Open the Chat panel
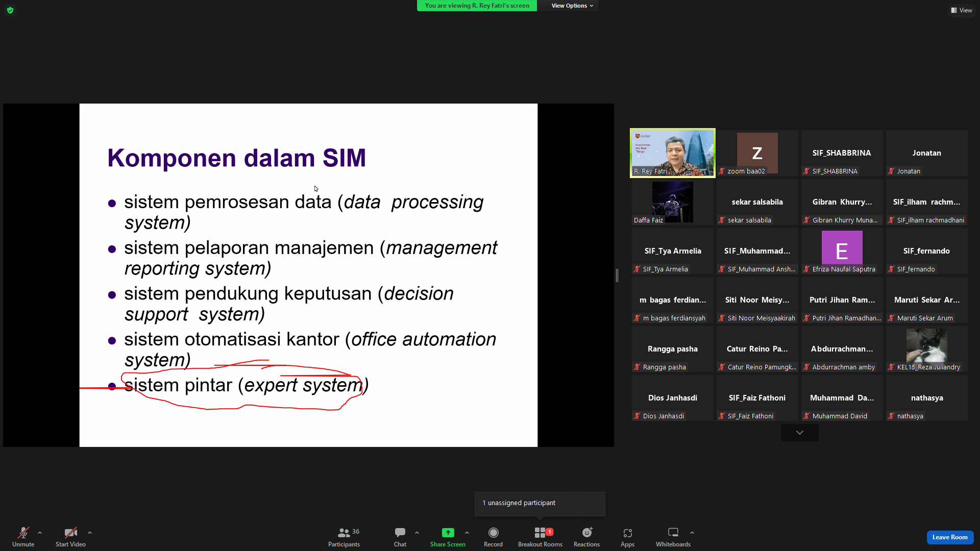980x551 pixels. click(400, 537)
